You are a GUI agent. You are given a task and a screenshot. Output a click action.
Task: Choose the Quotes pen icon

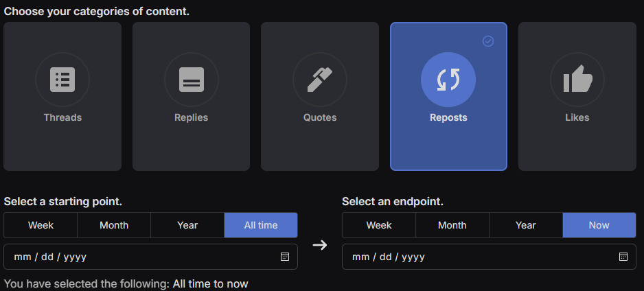click(x=320, y=80)
